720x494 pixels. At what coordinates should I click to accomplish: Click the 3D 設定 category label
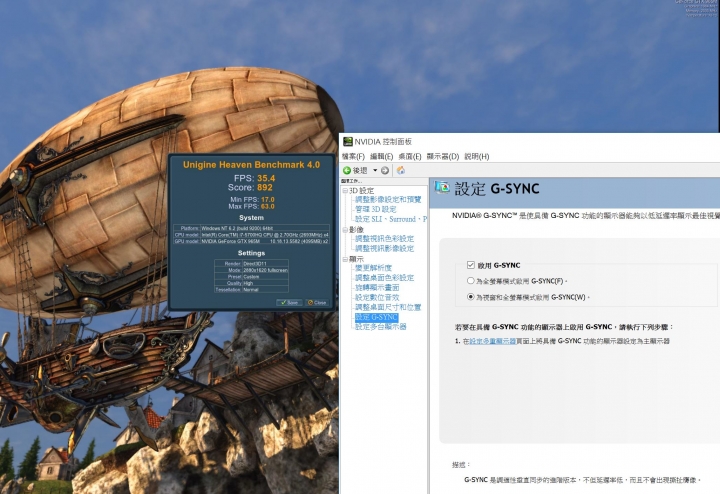361,191
